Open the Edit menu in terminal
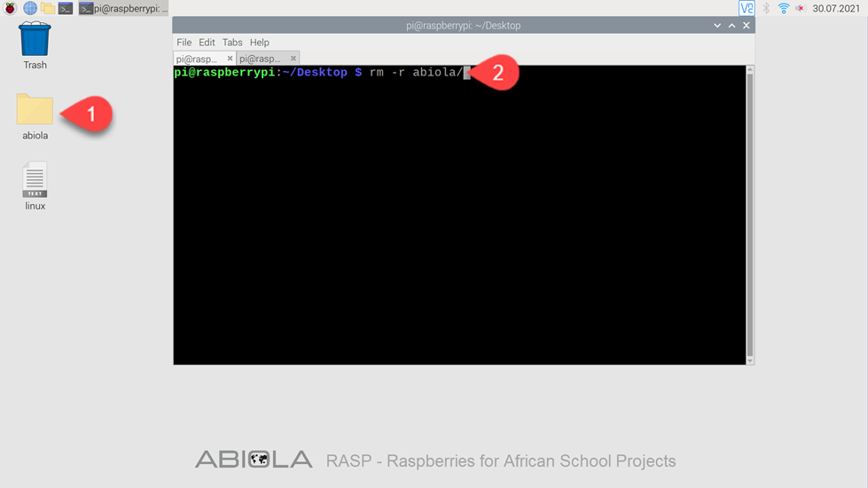Image resolution: width=868 pixels, height=488 pixels. [207, 42]
